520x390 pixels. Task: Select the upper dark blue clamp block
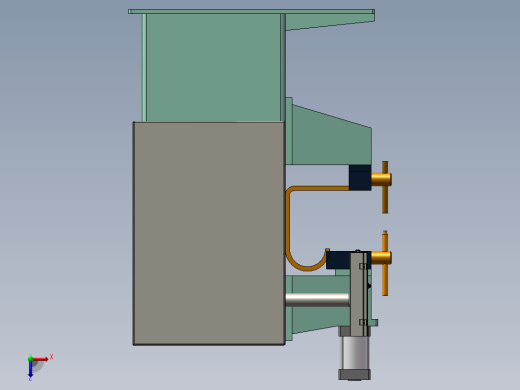click(360, 177)
